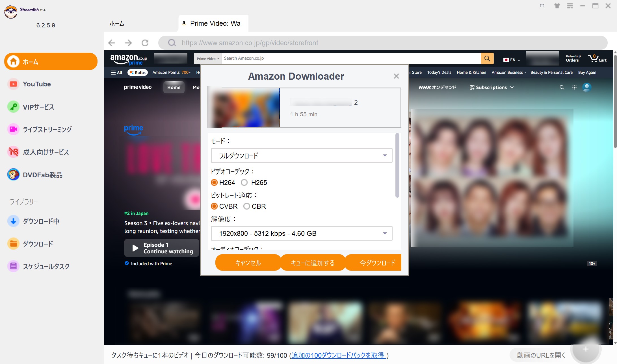Select the H265 video codec
This screenshot has width=617, height=364.
click(244, 183)
